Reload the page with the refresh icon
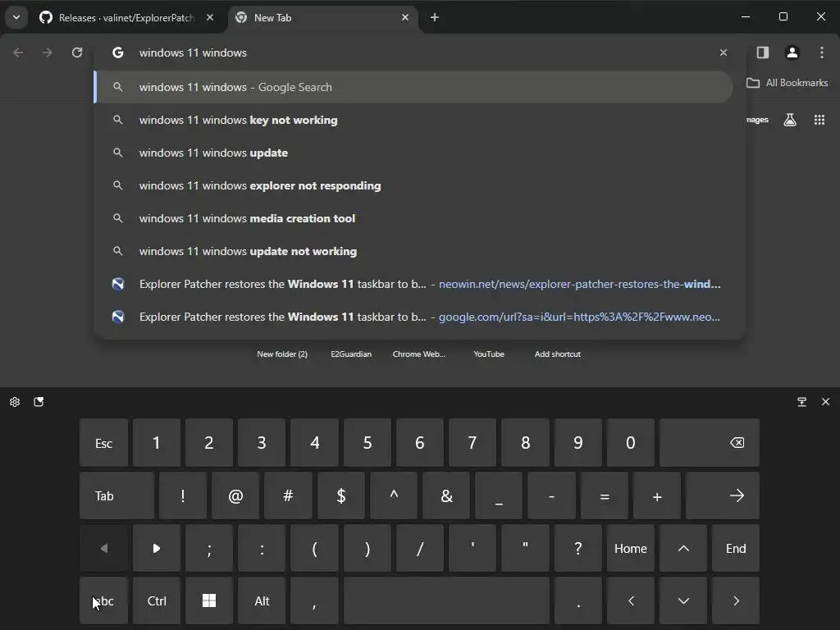Viewport: 840px width, 630px height. point(77,52)
